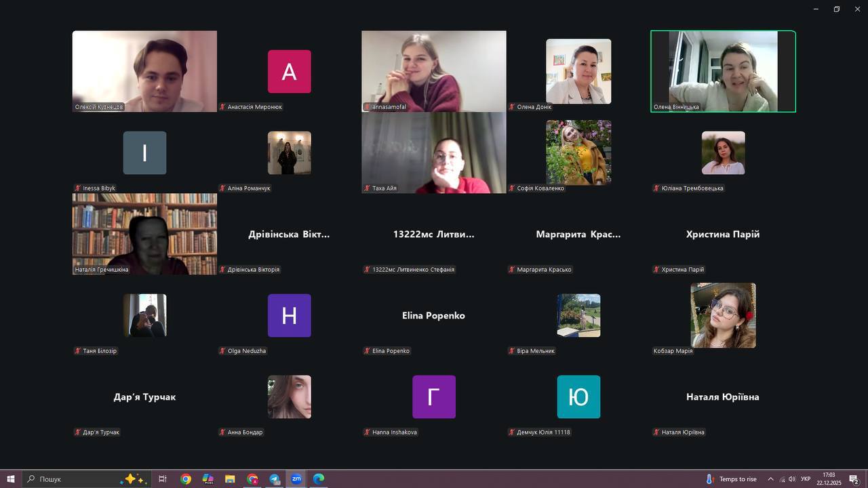Click the network status tray icon
Viewport: 868px width, 488px height.
[782, 479]
